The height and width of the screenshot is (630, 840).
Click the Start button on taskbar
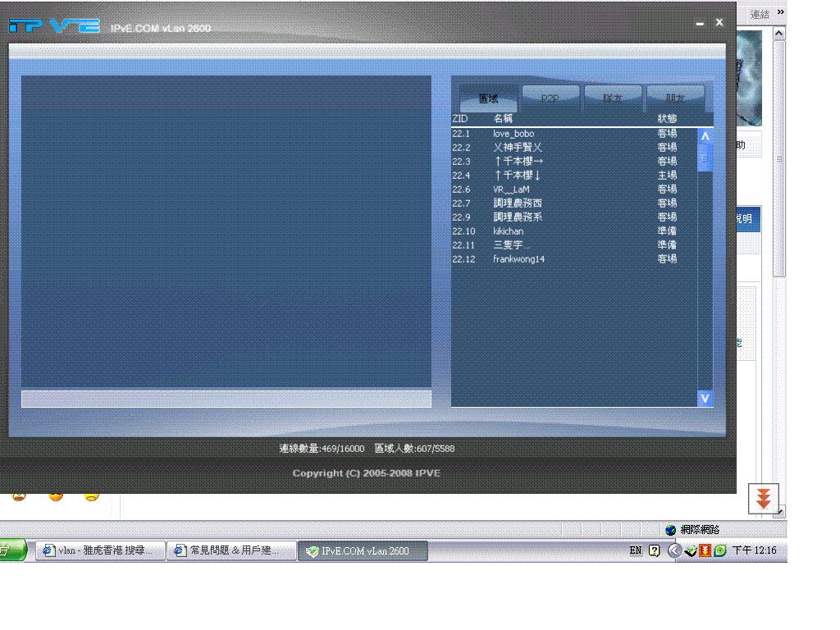pyautogui.click(x=13, y=550)
